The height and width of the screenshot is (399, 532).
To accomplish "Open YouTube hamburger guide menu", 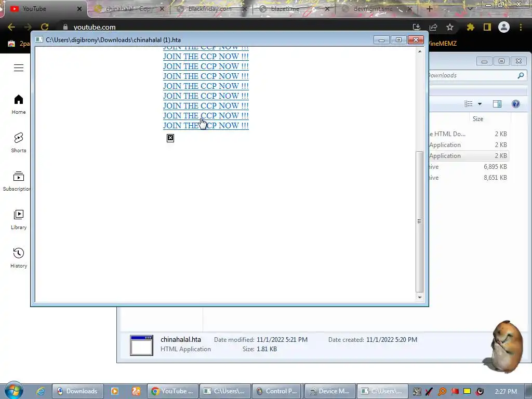I will point(19,68).
